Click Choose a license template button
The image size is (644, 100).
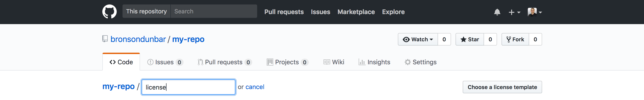pos(502,87)
